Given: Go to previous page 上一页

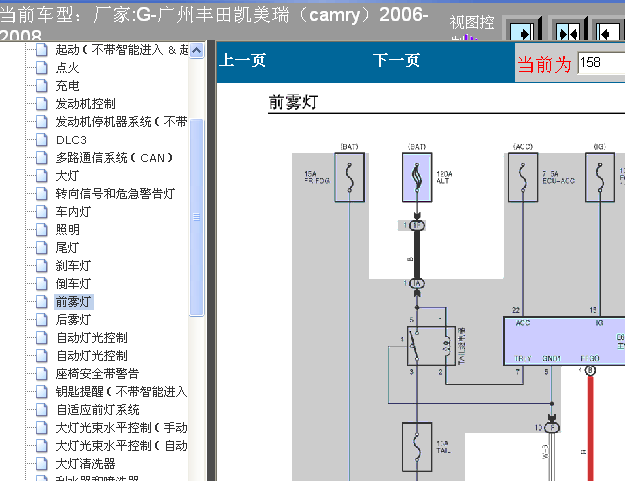Looking at the screenshot, I should (242, 61).
